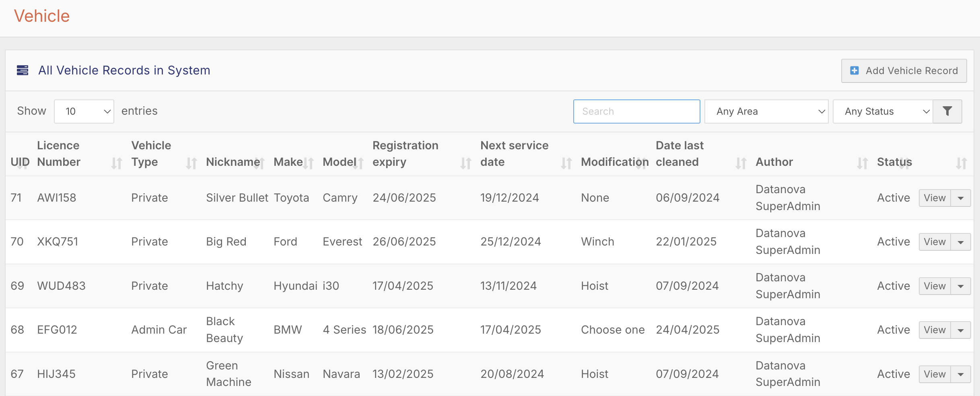
Task: Click licence number XKQ751 cell
Action: pyautogui.click(x=58, y=241)
